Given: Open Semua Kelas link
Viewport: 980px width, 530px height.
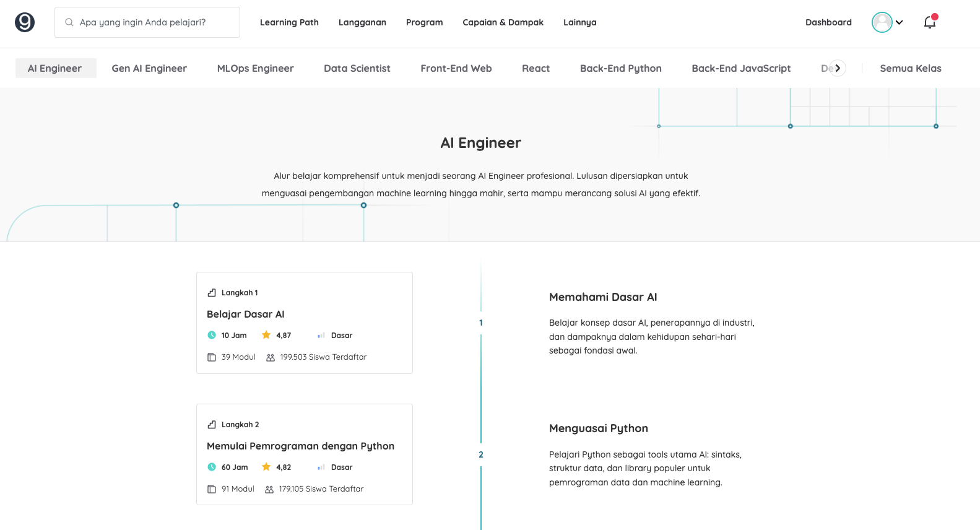Looking at the screenshot, I should (910, 68).
